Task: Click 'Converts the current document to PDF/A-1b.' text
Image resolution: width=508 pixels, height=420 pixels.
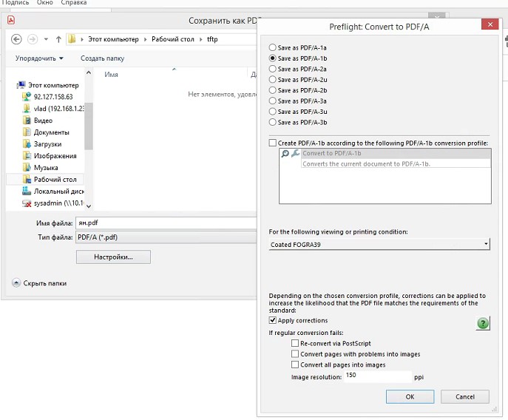Action: click(x=366, y=164)
